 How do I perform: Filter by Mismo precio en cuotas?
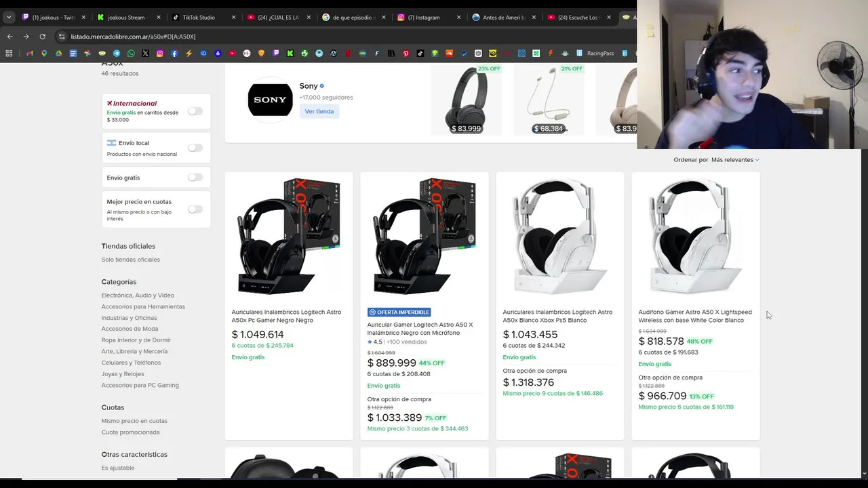(134, 421)
